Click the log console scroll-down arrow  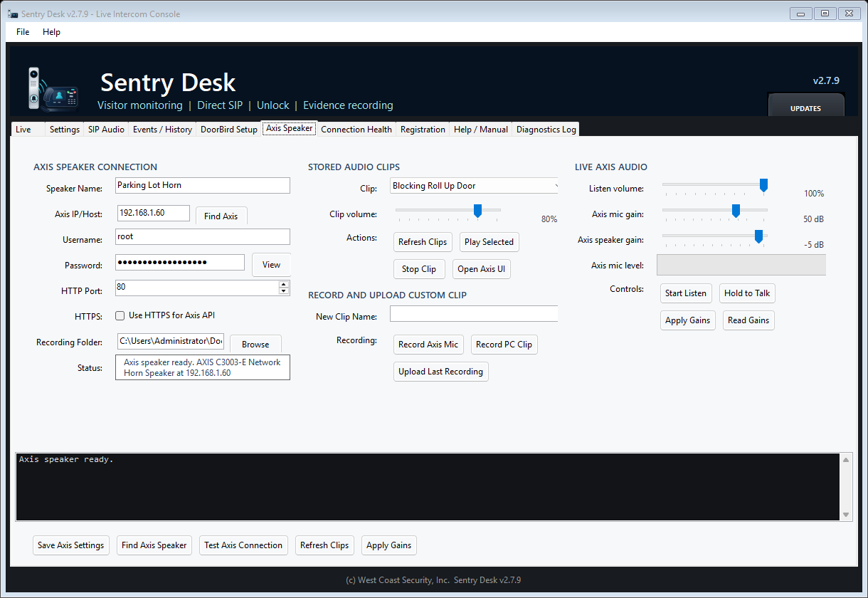tap(846, 515)
